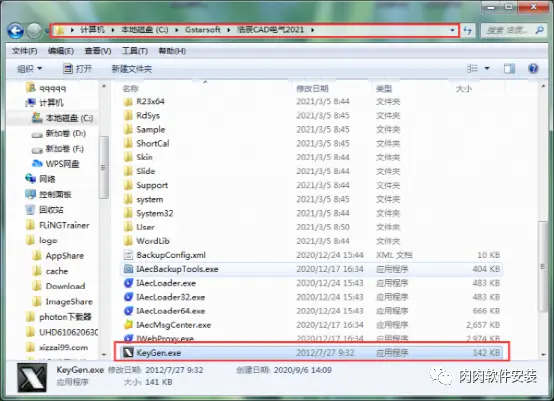The height and width of the screenshot is (401, 554).
Task: Click the IAecBackupTools.exe file icon
Action: pos(128,269)
